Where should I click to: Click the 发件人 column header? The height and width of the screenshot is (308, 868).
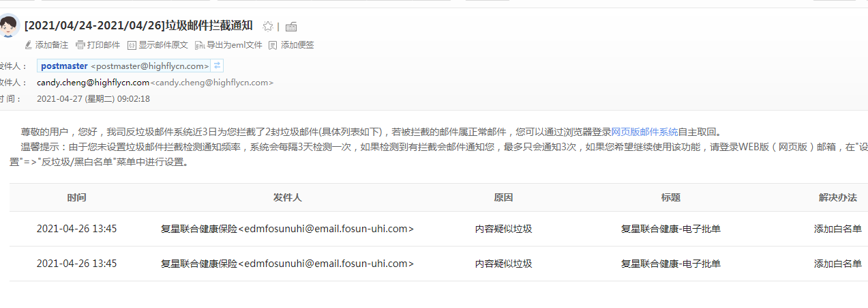click(x=287, y=197)
